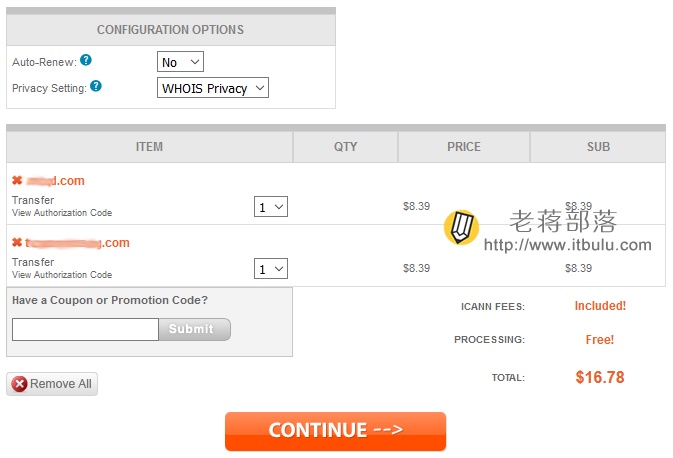View Authorization Code for the second domain
Viewport: 673px width, 458px height.
coord(62,274)
